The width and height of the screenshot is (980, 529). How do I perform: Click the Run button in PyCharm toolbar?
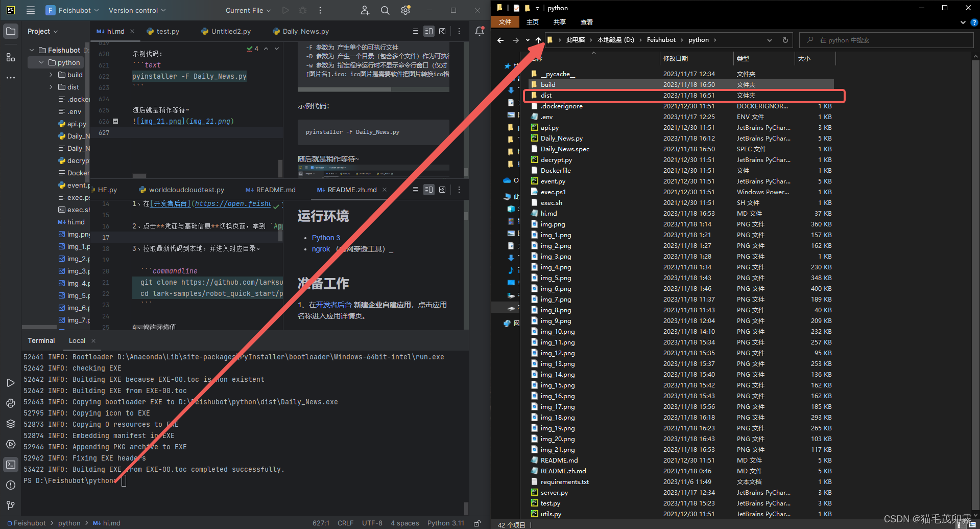pos(285,10)
